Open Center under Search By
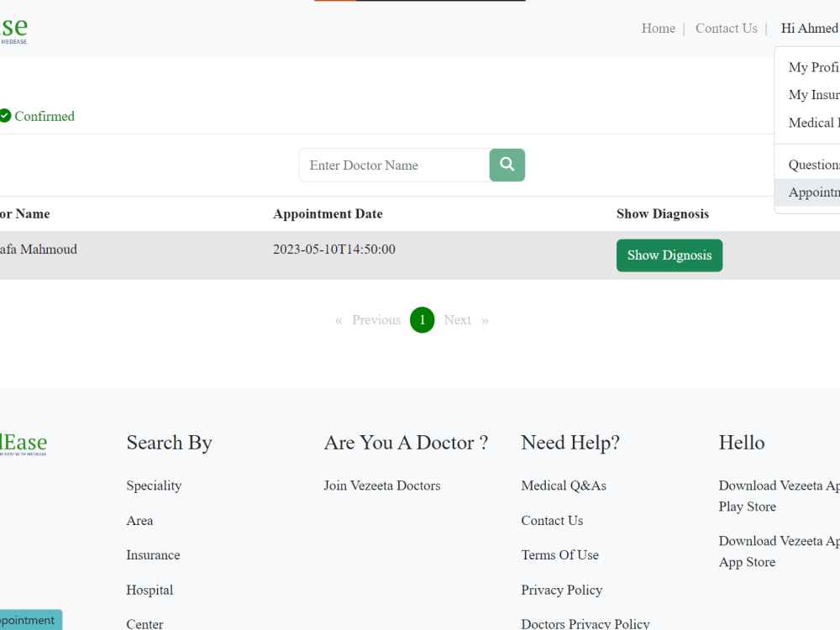This screenshot has height=630, width=840. pos(144,624)
